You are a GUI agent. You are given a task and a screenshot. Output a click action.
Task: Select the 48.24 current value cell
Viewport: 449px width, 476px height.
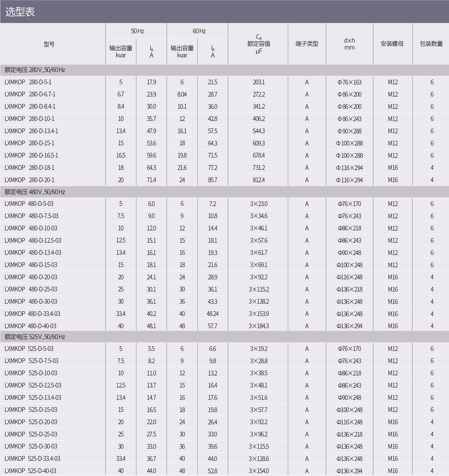(x=212, y=314)
